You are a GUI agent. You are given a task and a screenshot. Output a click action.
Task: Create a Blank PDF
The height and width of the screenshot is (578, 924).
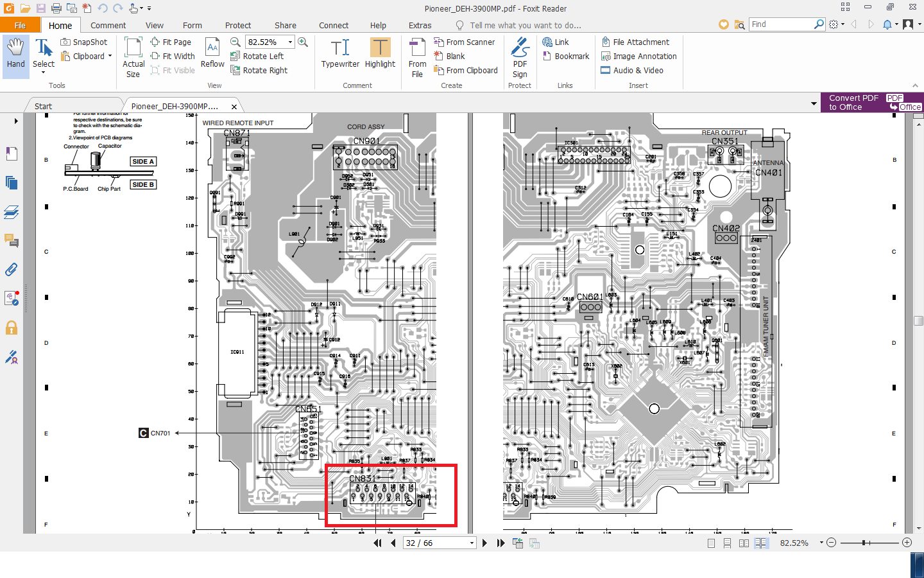(449, 56)
